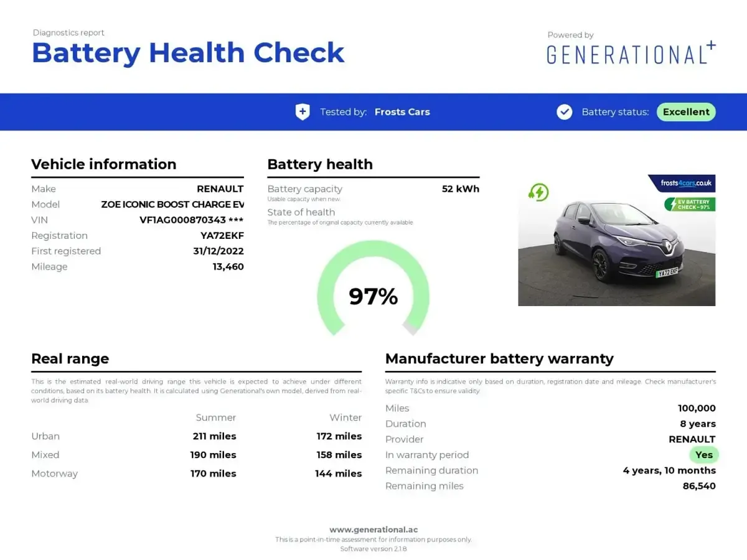
Task: Click the Frosts Cars tester name
Action: (402, 112)
